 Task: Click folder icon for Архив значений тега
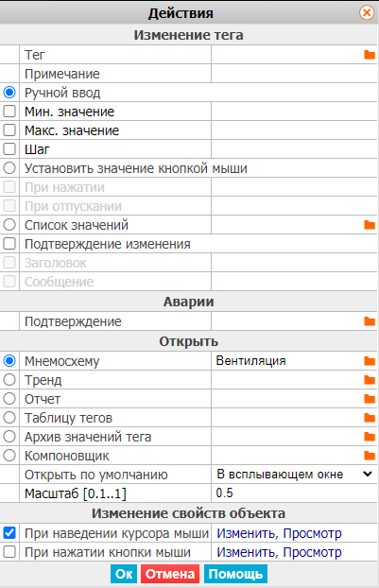coord(370,437)
